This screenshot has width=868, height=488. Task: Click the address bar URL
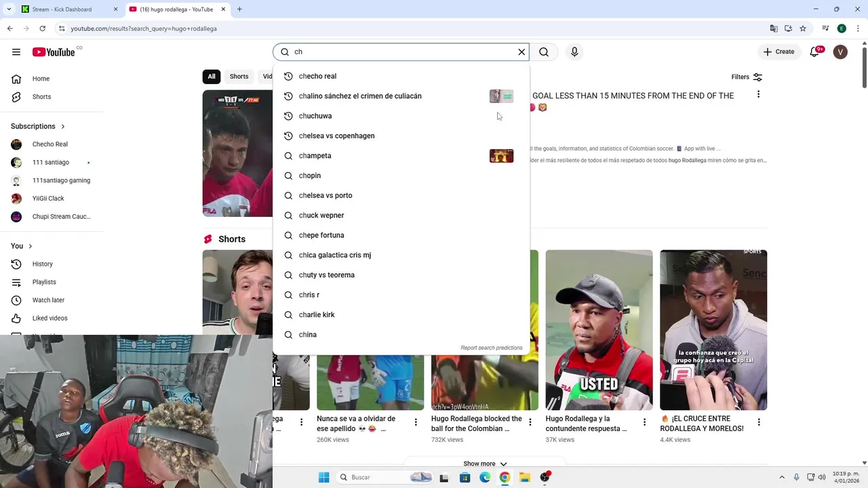point(144,28)
